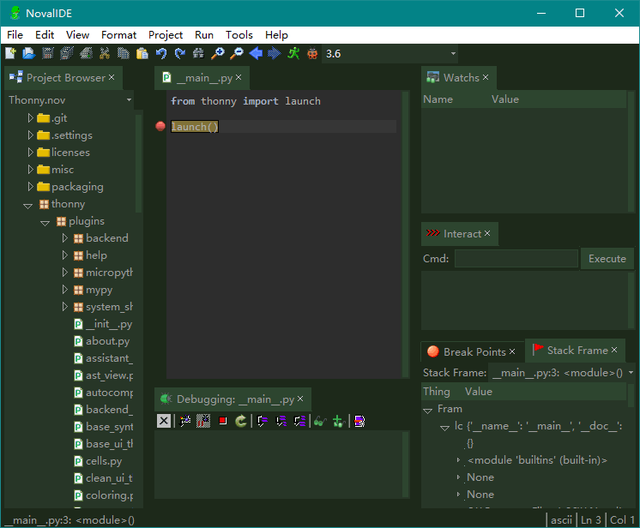Toggle the breakpoint on the launch() line

point(160,127)
